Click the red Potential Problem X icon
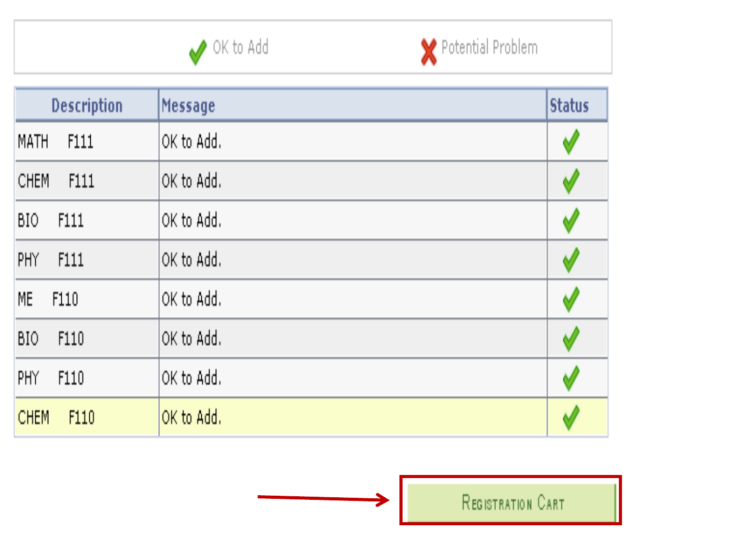The image size is (747, 560). [x=428, y=52]
